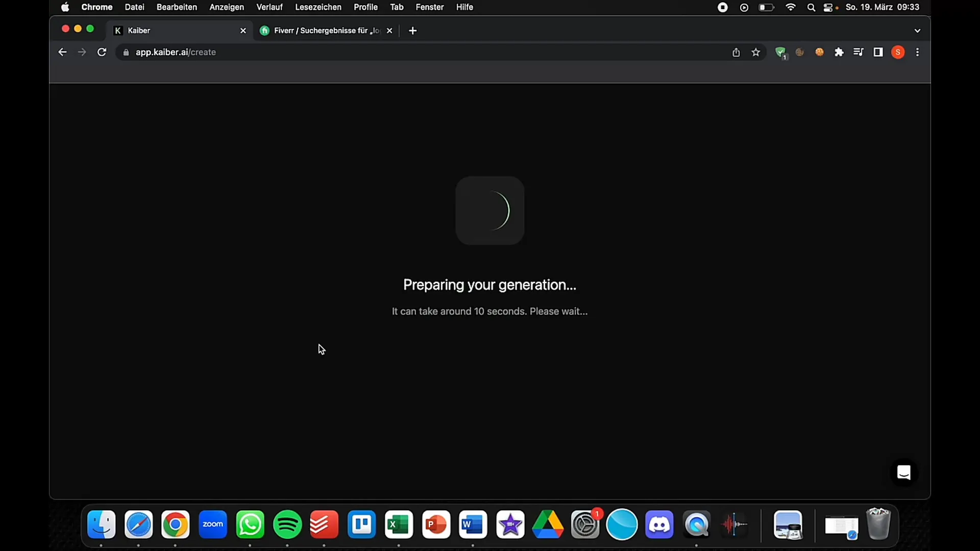Switch to the Fiverr Suchergebnisse tab

point(327,31)
